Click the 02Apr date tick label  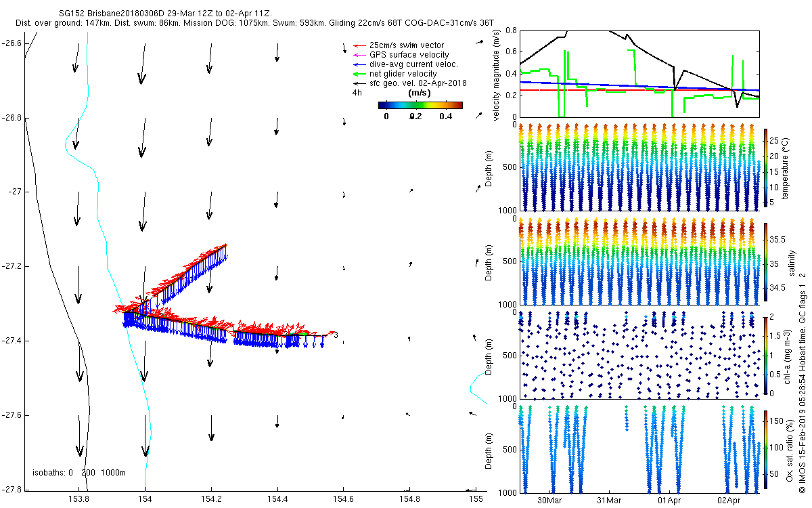[728, 501]
